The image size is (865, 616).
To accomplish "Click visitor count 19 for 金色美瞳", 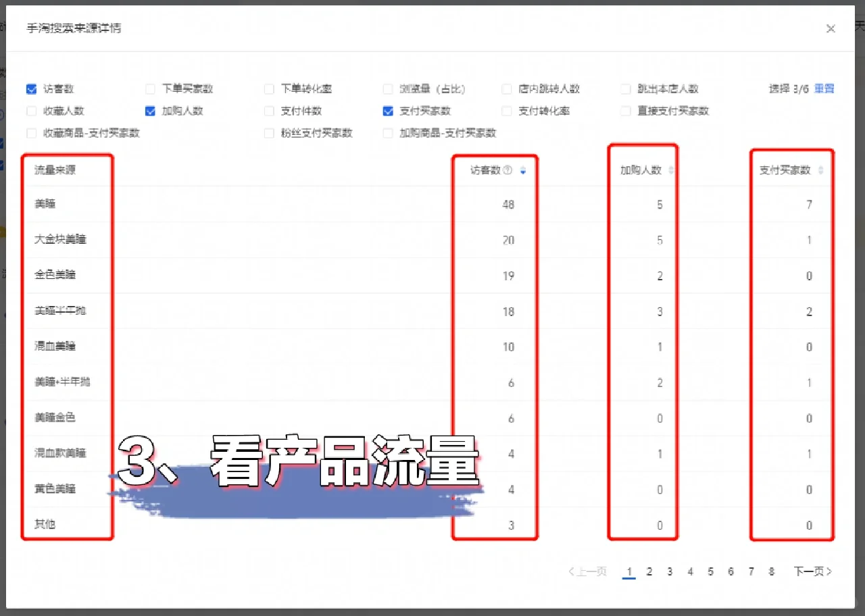I will (508, 276).
